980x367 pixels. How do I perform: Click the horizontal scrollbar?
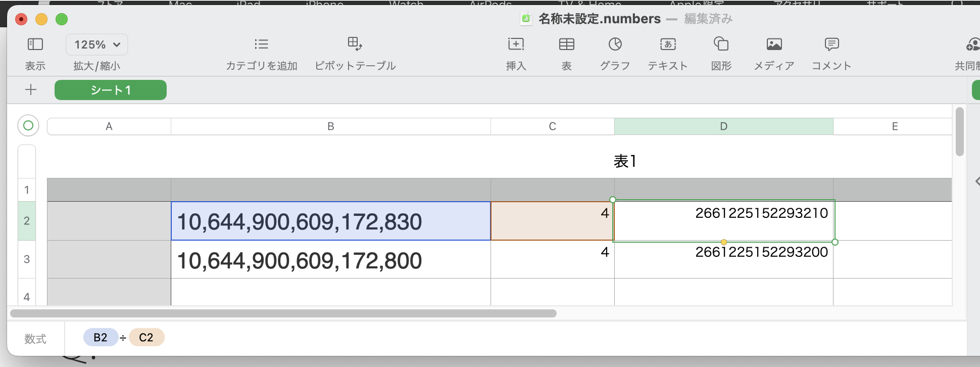pos(283,313)
